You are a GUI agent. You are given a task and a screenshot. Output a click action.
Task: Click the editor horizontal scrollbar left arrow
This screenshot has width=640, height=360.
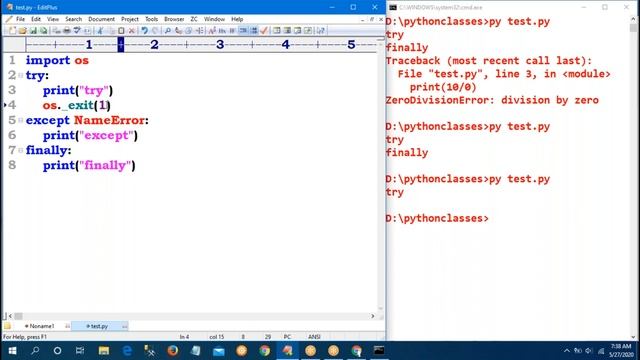[x=11, y=316]
